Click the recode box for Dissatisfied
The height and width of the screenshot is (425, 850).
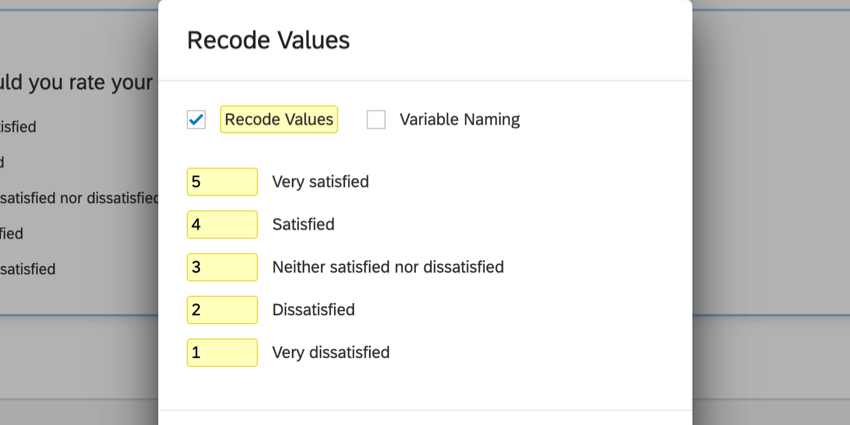[x=222, y=310]
